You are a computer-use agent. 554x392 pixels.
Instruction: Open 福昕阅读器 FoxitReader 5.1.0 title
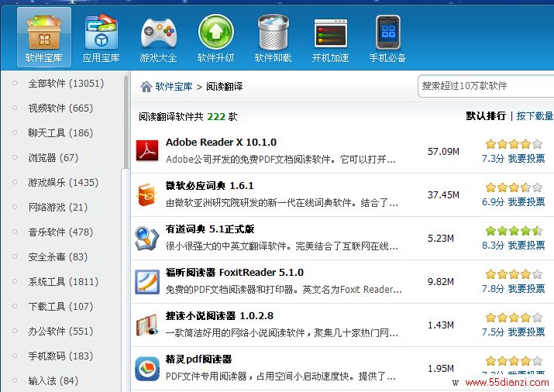coord(235,273)
